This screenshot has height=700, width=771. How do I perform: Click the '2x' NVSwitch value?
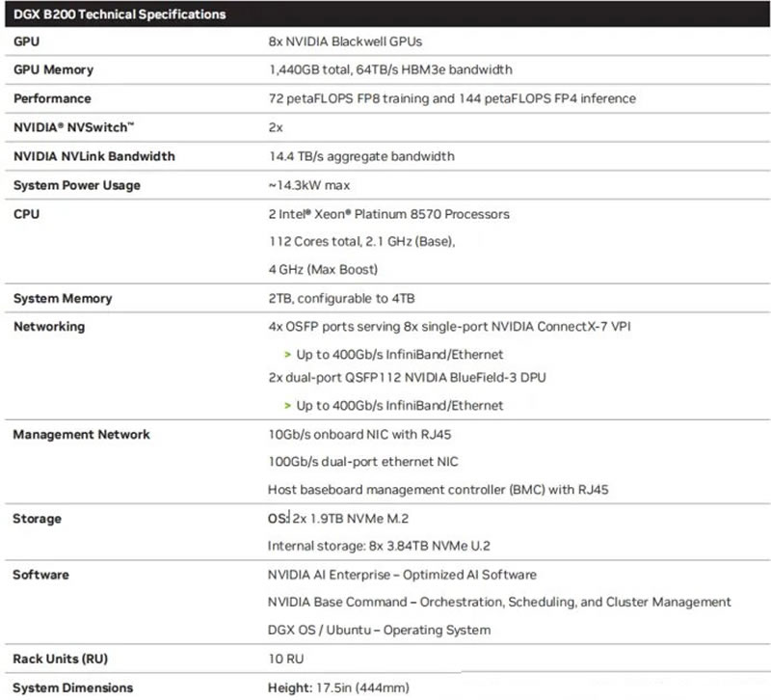point(276,127)
